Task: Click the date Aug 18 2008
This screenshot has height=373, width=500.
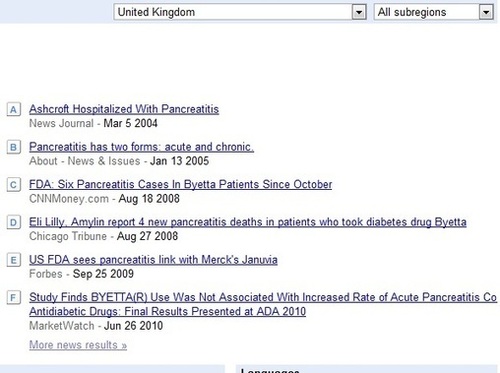Action: [149, 199]
